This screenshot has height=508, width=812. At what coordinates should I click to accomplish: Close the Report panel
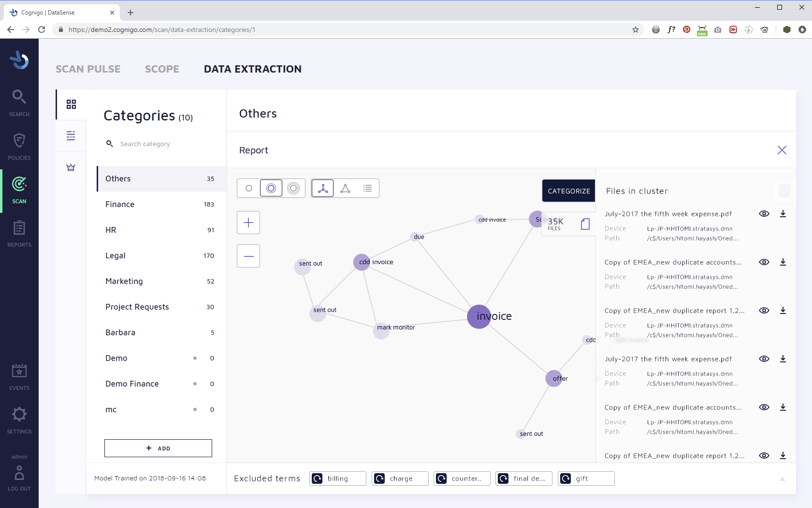(782, 150)
